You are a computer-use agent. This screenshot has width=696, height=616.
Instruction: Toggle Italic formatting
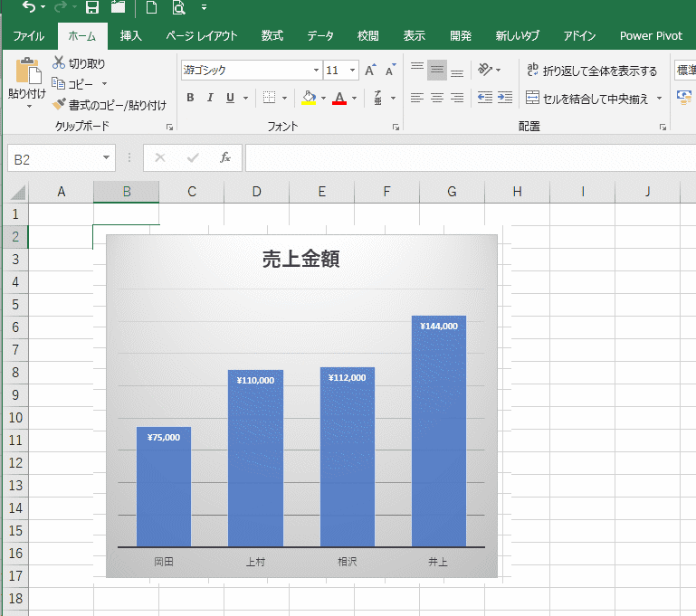(210, 98)
